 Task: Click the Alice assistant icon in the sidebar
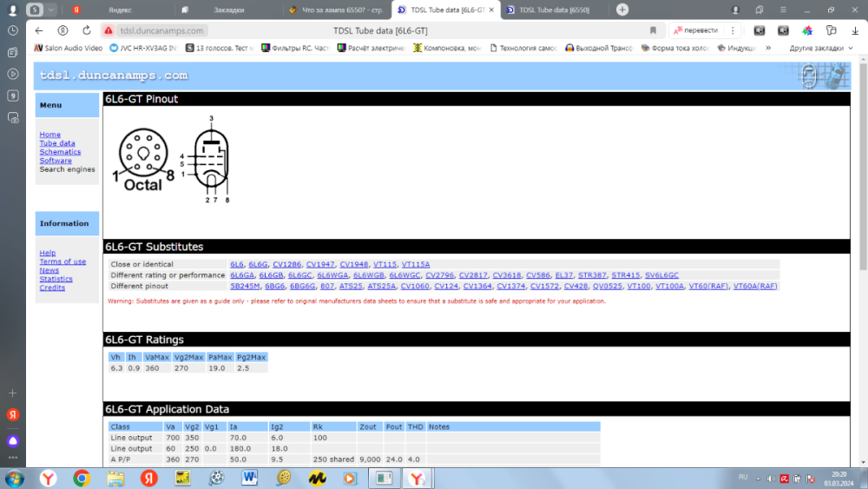click(13, 441)
